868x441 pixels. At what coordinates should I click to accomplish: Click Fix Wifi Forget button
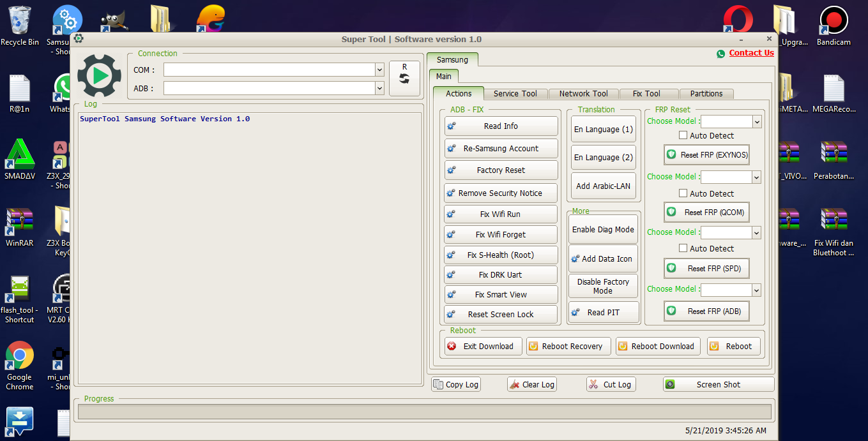click(501, 235)
